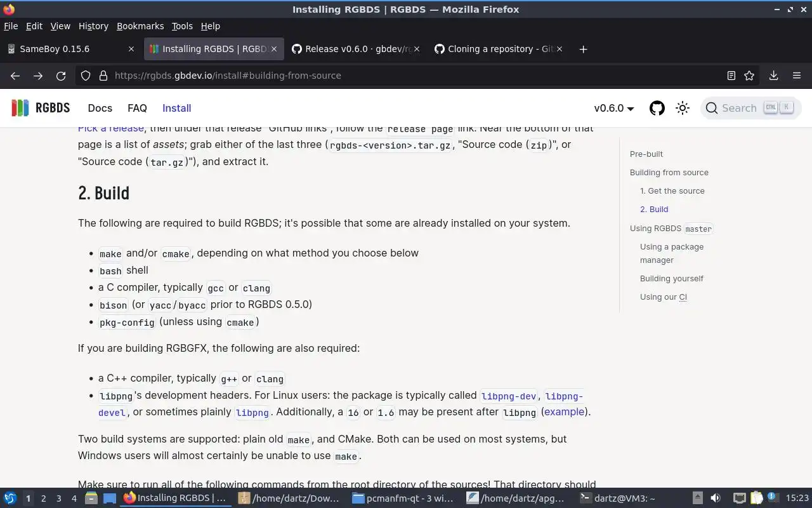Viewport: 812px width, 508px height.
Task: Open the Firefox downloads panel
Action: click(773, 76)
